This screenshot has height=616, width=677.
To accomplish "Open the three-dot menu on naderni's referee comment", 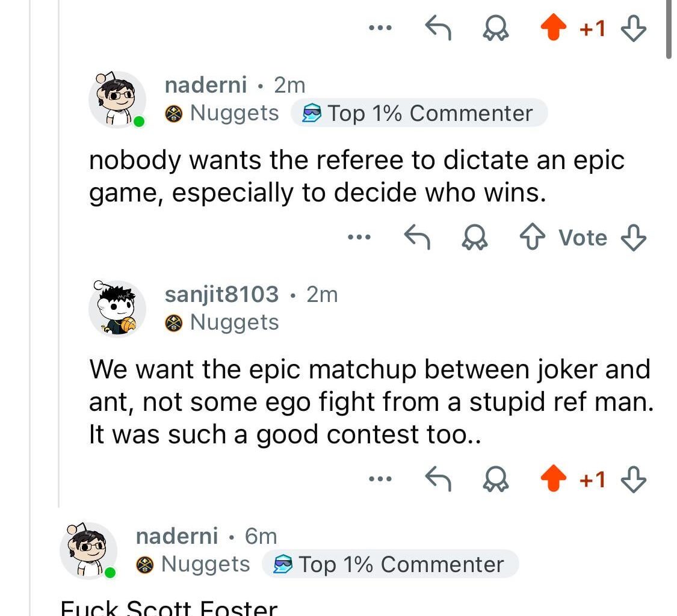I will [359, 237].
